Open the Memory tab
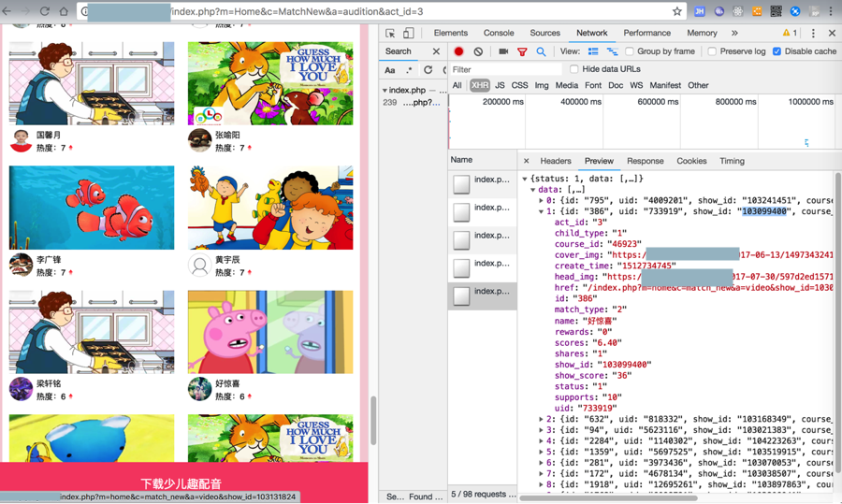842x504 pixels. [702, 34]
